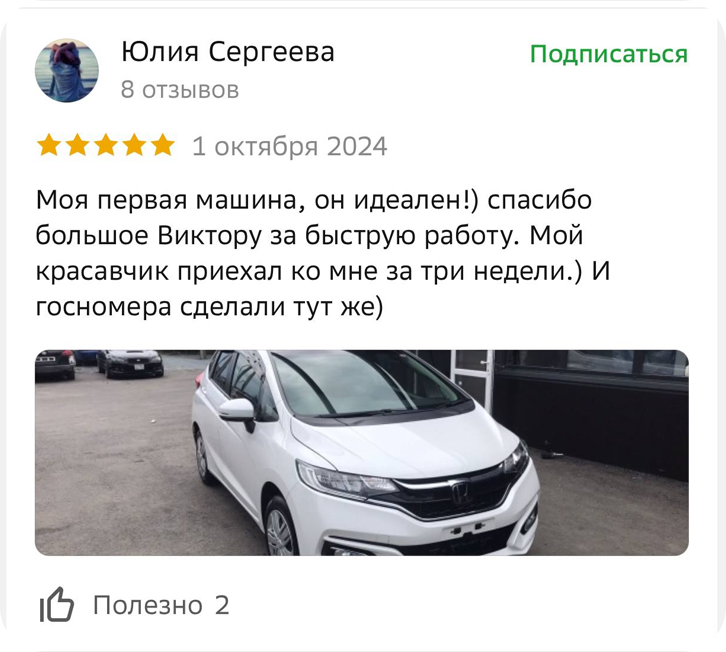Open the reviewer name Юлия Сергеева
Image resolution: width=726 pixels, height=652 pixels.
228,51
